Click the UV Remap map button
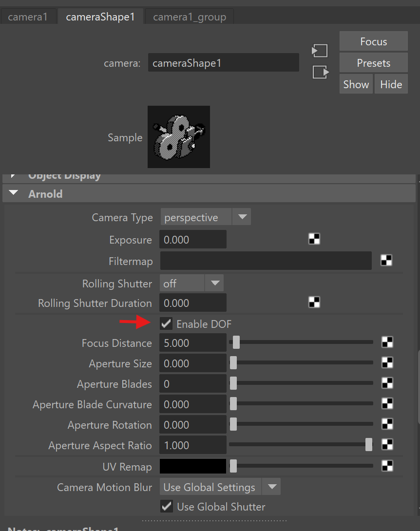 [x=387, y=466]
